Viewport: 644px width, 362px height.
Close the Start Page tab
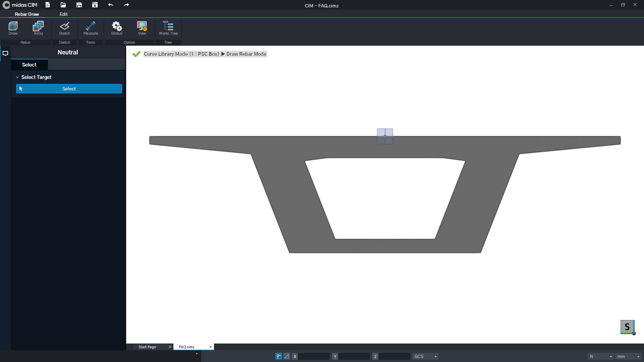[x=170, y=347]
